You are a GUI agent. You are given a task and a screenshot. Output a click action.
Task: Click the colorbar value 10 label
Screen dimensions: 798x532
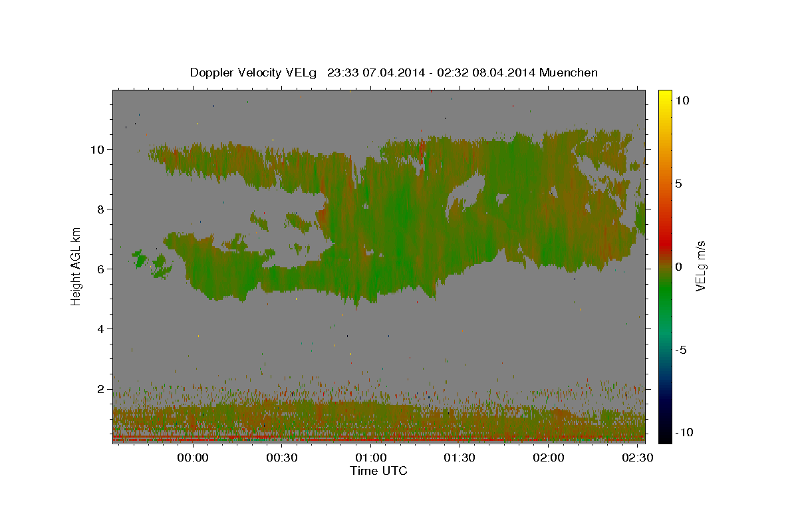pyautogui.click(x=682, y=100)
